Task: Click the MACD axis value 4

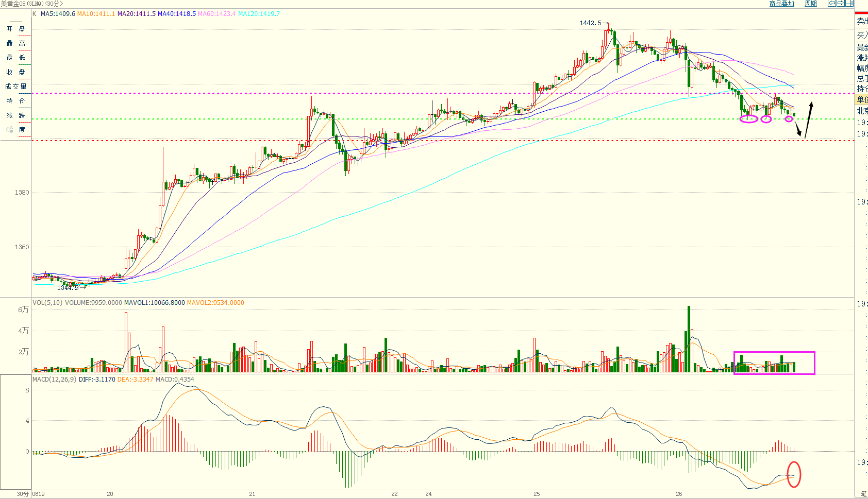Action: [x=27, y=421]
